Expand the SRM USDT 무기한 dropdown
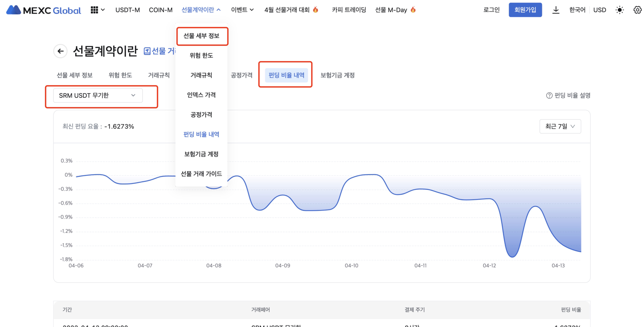Screen dimensions: 644x327 point(98,95)
